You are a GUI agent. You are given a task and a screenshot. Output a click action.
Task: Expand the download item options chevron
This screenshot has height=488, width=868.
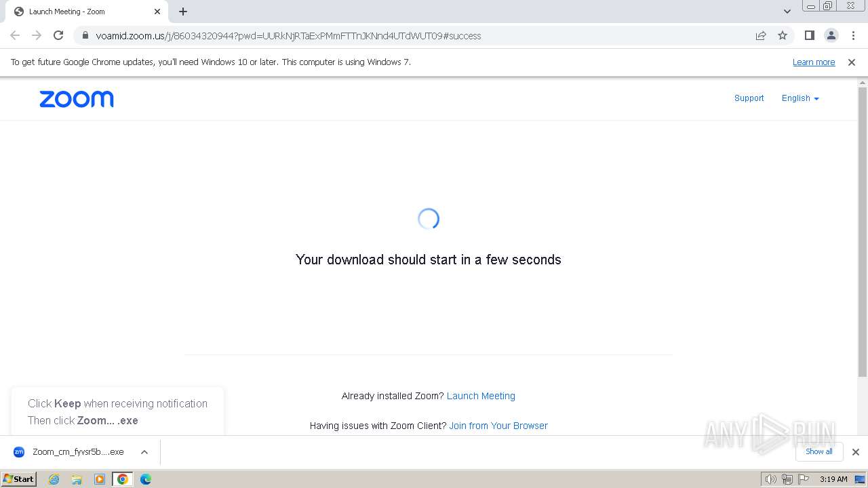coord(144,452)
